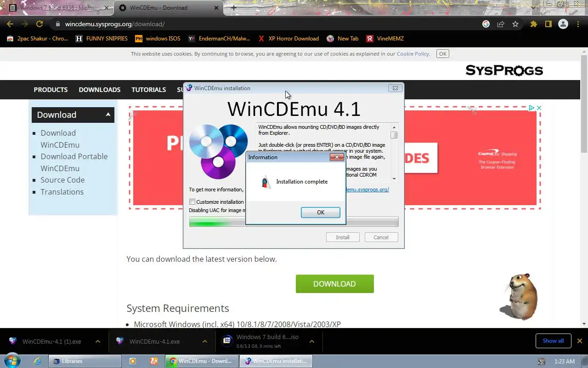Open Libraries window from taskbar
This screenshot has height=368, width=588.
85,361
